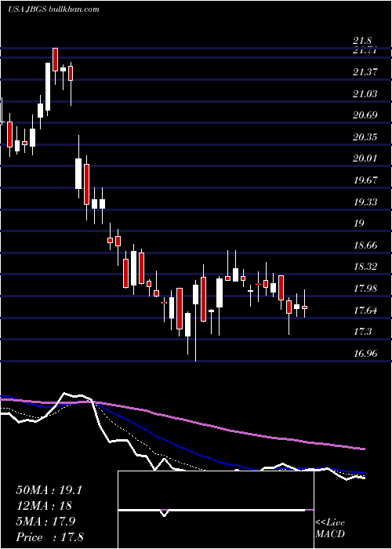Click the 21.03 price level label
The height and width of the screenshot is (549, 392).
coord(365,94)
